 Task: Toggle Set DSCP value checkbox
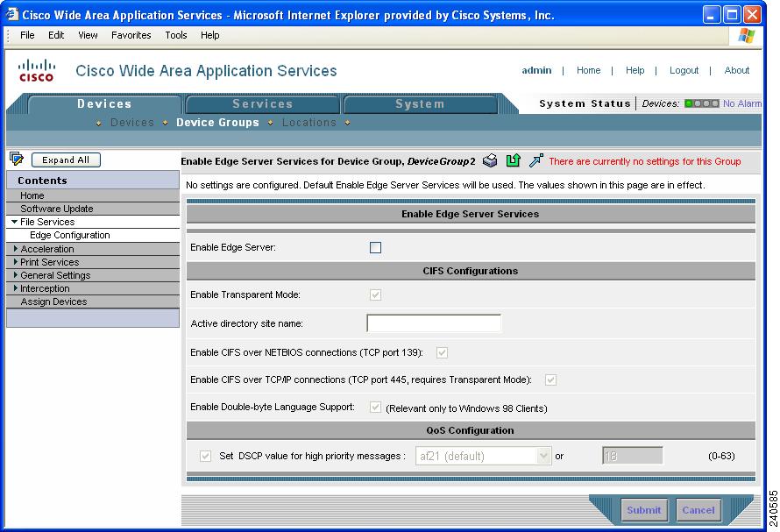tap(205, 456)
